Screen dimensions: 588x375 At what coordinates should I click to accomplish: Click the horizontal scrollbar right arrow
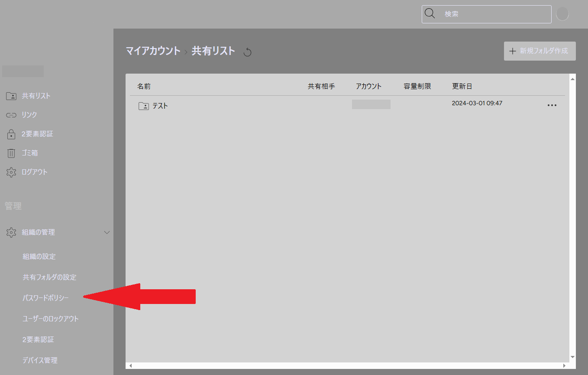[x=564, y=366]
